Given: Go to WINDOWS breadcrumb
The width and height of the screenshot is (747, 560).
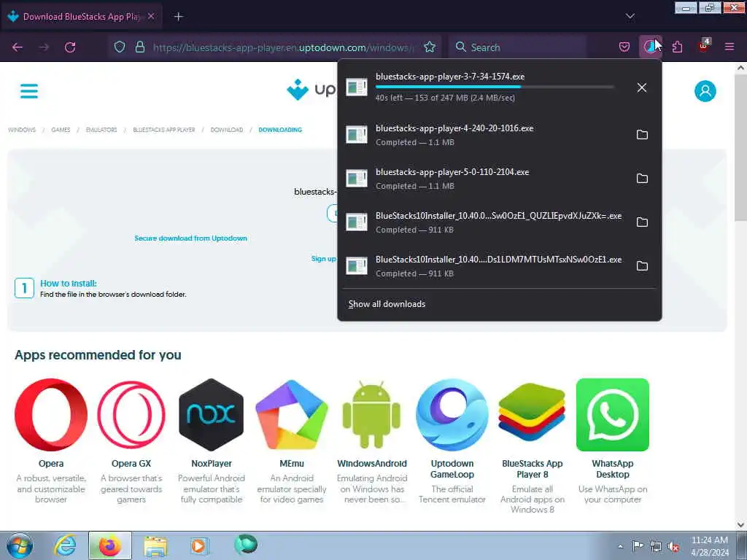Looking at the screenshot, I should point(22,130).
